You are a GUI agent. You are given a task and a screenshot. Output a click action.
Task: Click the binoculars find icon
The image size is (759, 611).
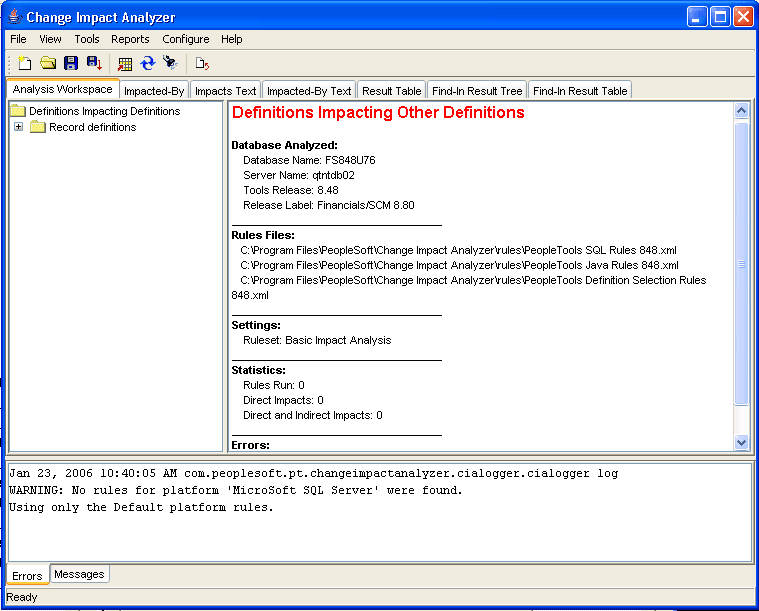[170, 63]
